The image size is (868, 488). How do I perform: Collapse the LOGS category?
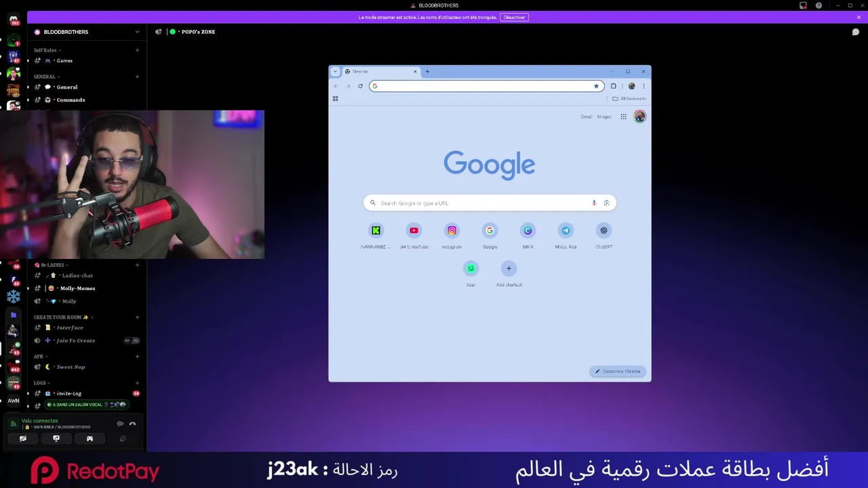42,383
